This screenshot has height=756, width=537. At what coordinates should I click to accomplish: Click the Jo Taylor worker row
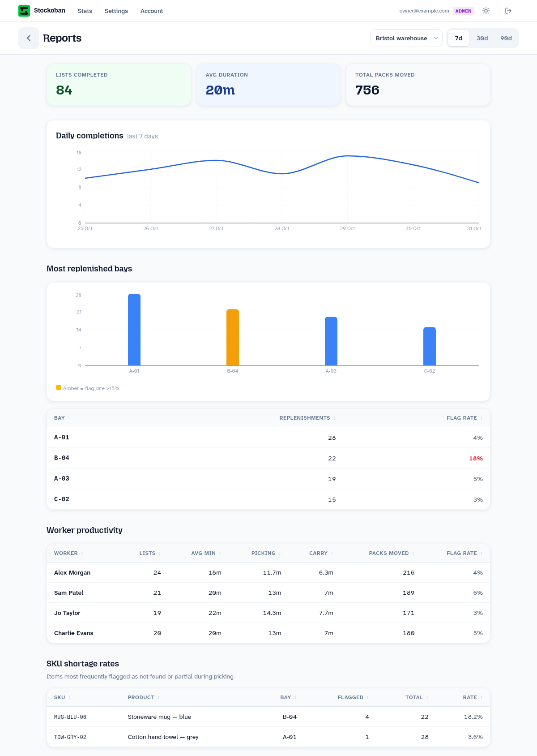coord(268,613)
